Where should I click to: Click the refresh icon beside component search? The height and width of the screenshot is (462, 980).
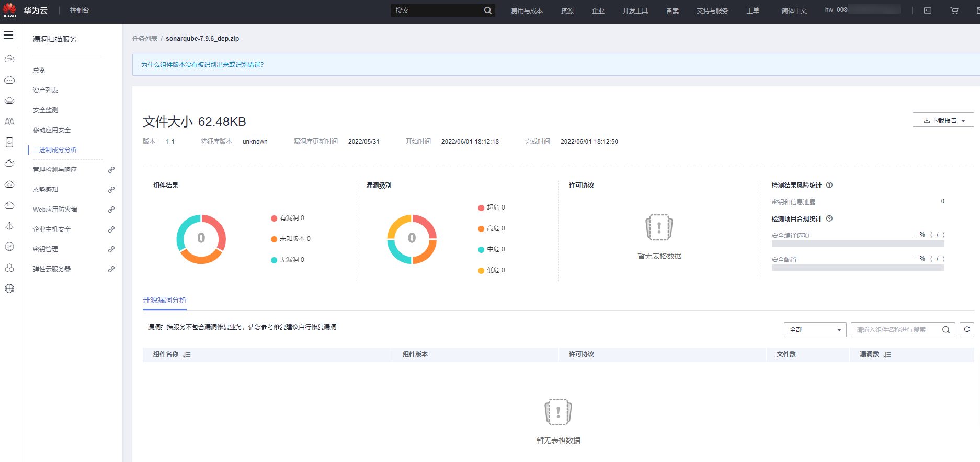(967, 329)
